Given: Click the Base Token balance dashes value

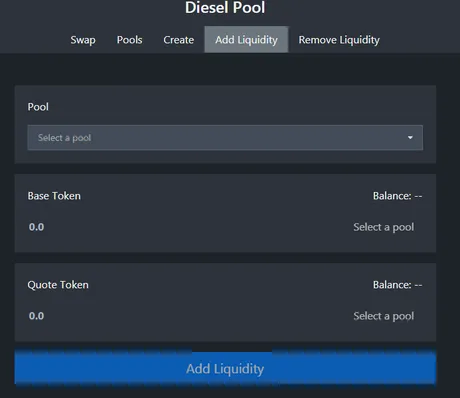Looking at the screenshot, I should tap(418, 196).
